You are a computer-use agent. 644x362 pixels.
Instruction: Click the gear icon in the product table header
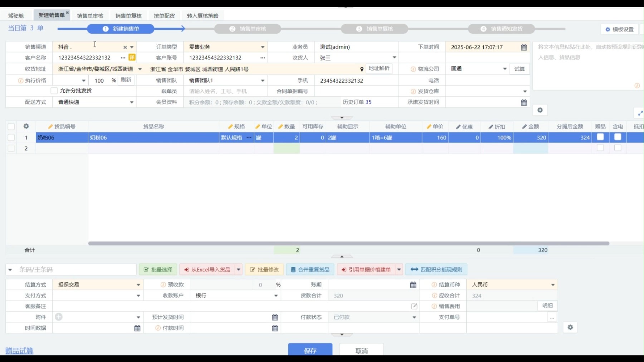[25, 126]
